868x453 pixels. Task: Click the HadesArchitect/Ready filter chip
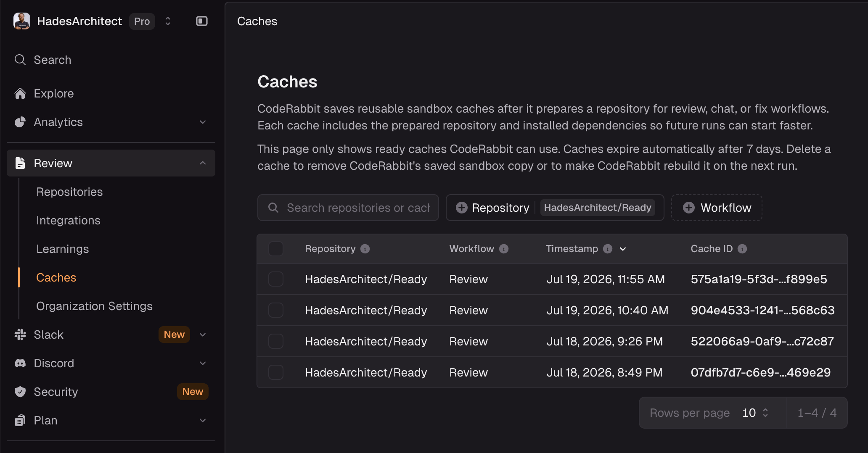[x=598, y=208]
